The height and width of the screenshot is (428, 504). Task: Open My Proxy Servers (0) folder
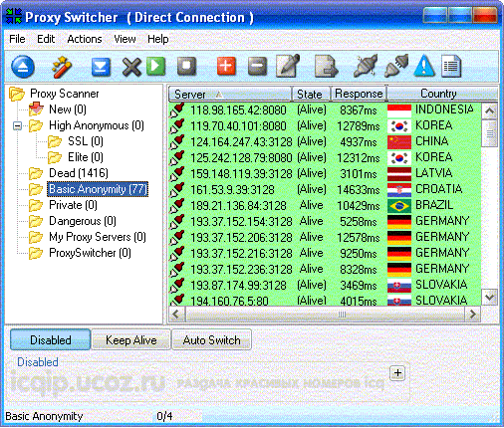[x=98, y=237]
